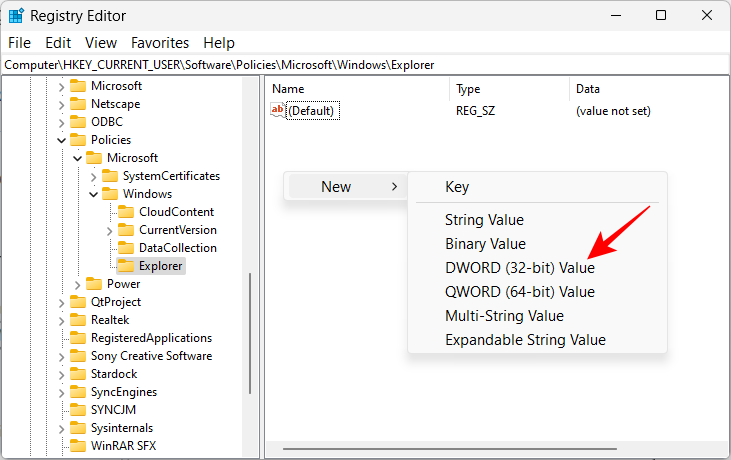Click the (Default) string value icon
731x460 pixels.
tap(278, 111)
